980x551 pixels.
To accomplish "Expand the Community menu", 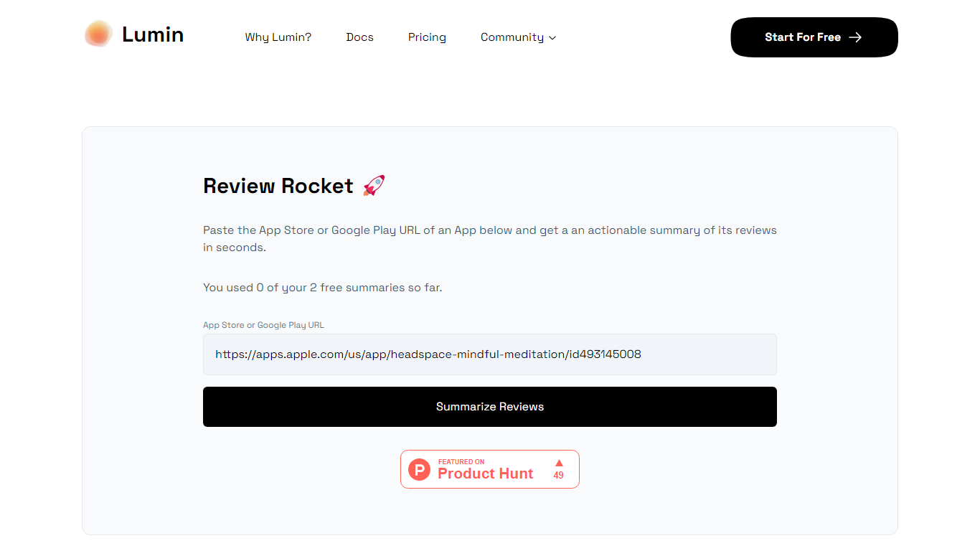I will click(x=512, y=37).
